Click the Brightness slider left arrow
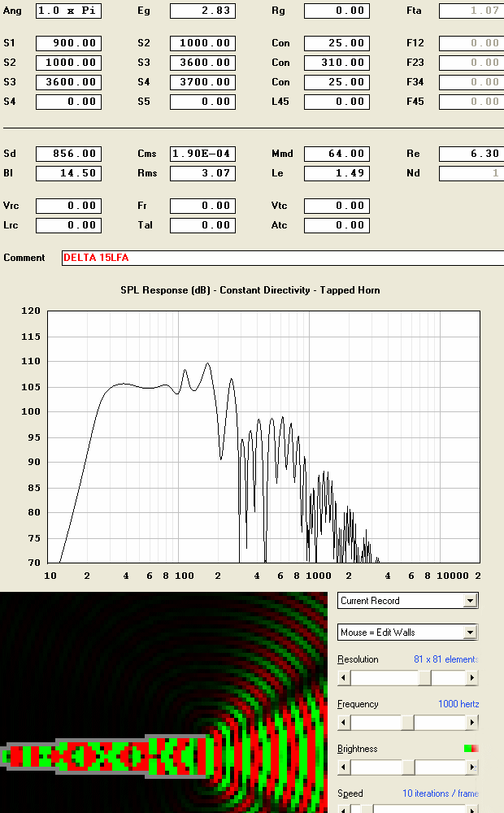Image resolution: width=504 pixels, height=813 pixels. [343, 767]
